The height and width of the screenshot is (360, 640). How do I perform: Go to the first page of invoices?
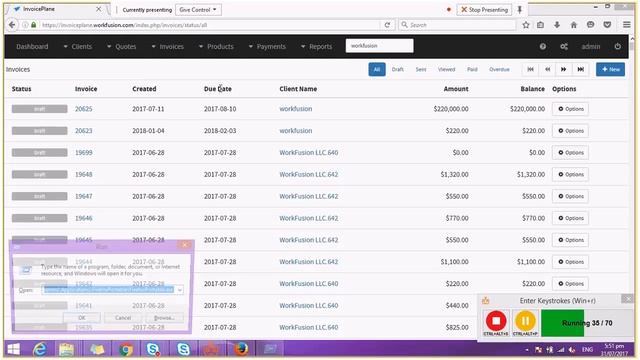[x=530, y=69]
